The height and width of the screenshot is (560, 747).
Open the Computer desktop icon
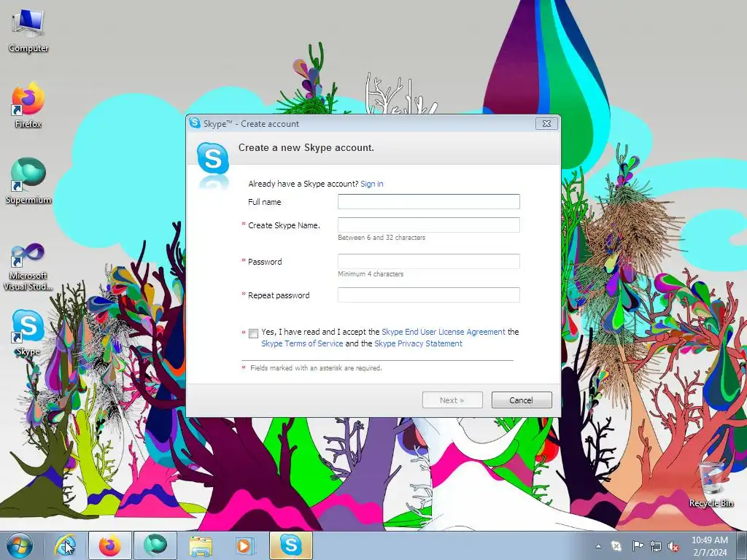(28, 31)
